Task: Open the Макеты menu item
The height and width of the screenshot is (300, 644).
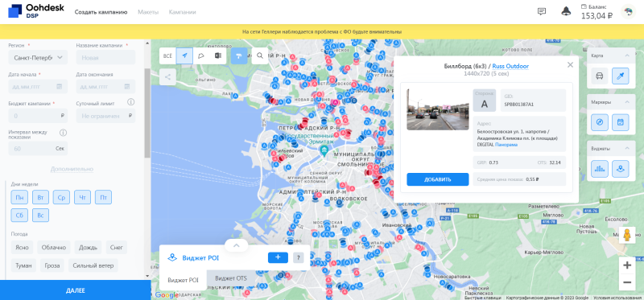Action: [148, 12]
